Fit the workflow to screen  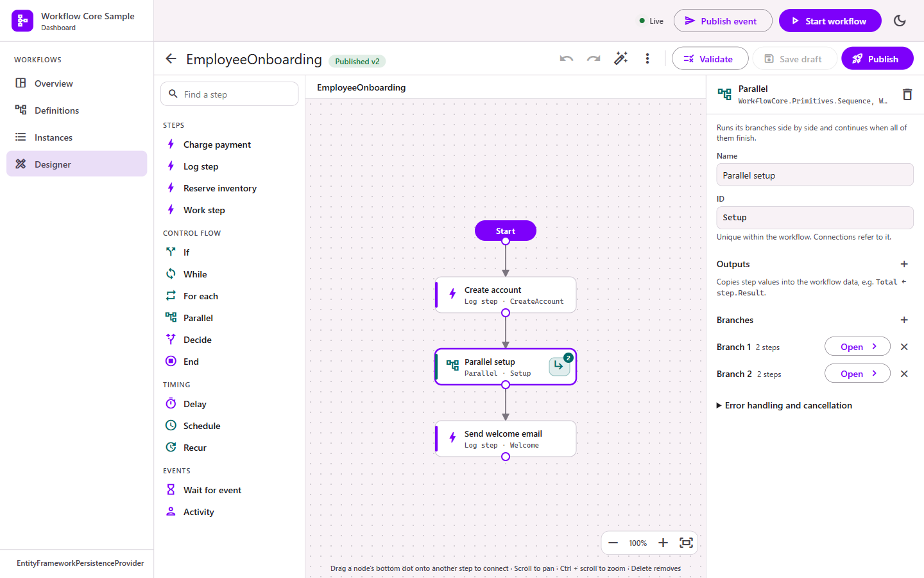[x=686, y=543]
